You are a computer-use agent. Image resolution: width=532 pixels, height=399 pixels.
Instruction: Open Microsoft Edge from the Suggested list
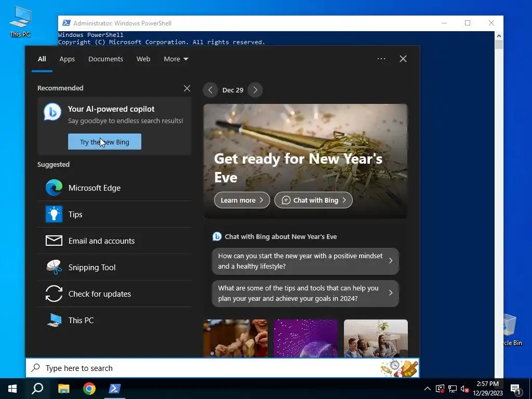pyautogui.click(x=115, y=188)
